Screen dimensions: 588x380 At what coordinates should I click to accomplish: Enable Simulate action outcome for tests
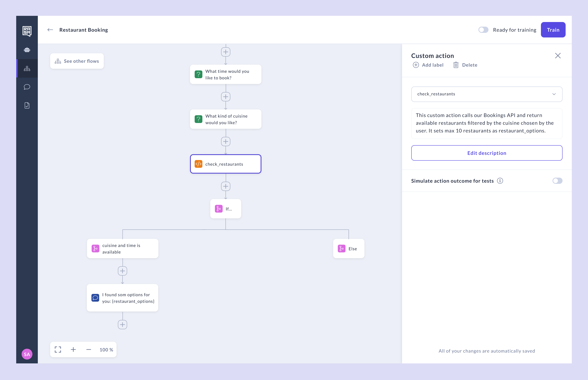coord(558,181)
